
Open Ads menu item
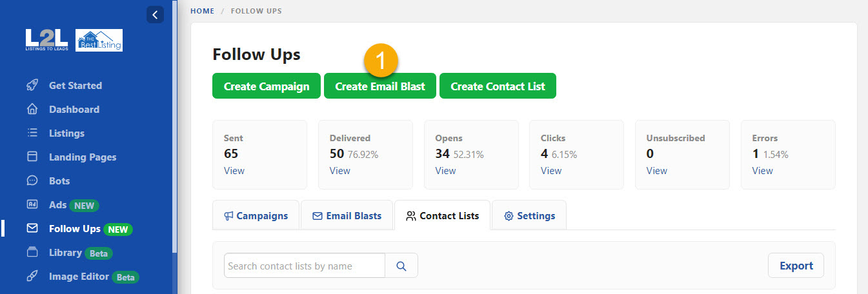57,204
